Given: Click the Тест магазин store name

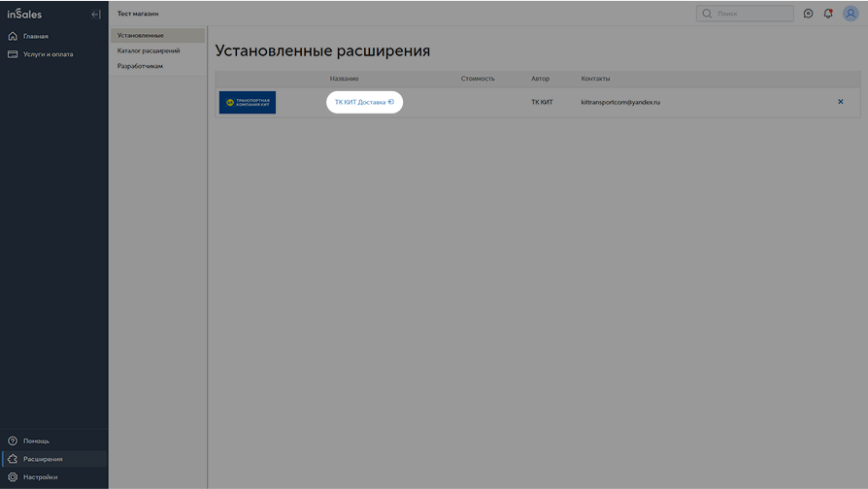Looking at the screenshot, I should pyautogui.click(x=138, y=14).
